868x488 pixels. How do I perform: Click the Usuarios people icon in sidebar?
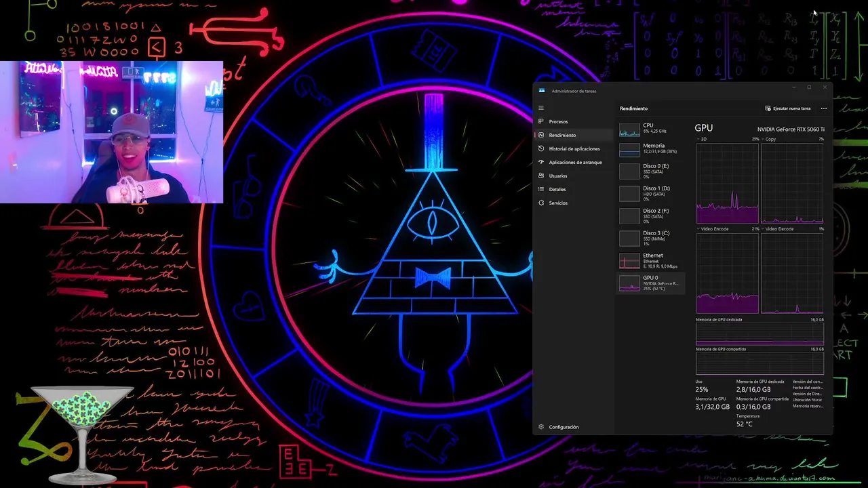(x=541, y=176)
